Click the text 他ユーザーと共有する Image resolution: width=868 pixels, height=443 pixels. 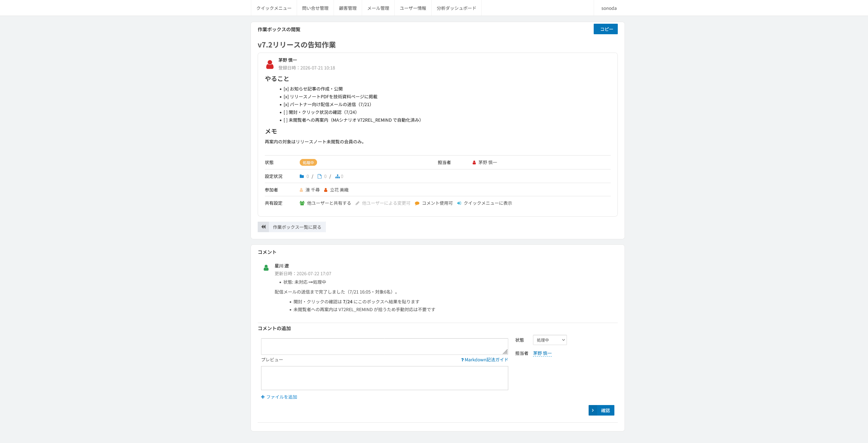(x=329, y=203)
